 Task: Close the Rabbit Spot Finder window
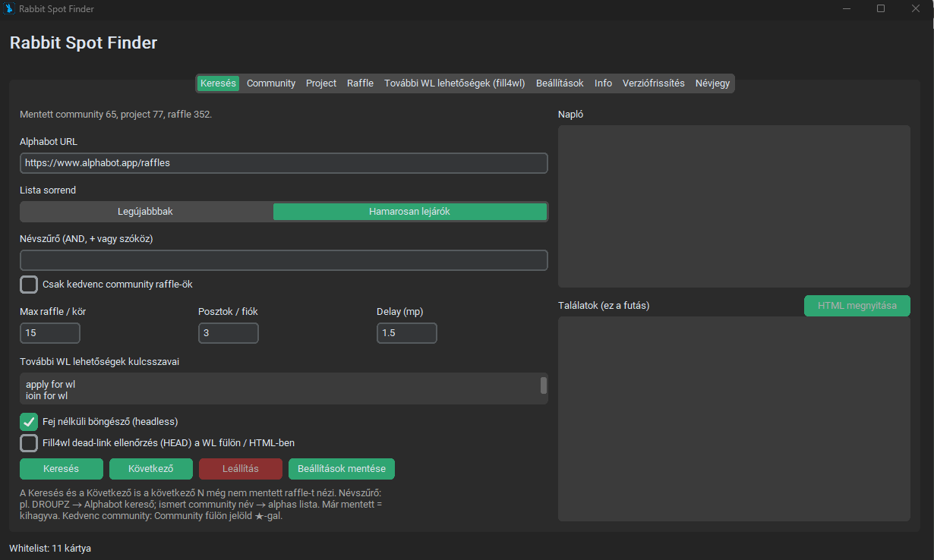point(916,8)
